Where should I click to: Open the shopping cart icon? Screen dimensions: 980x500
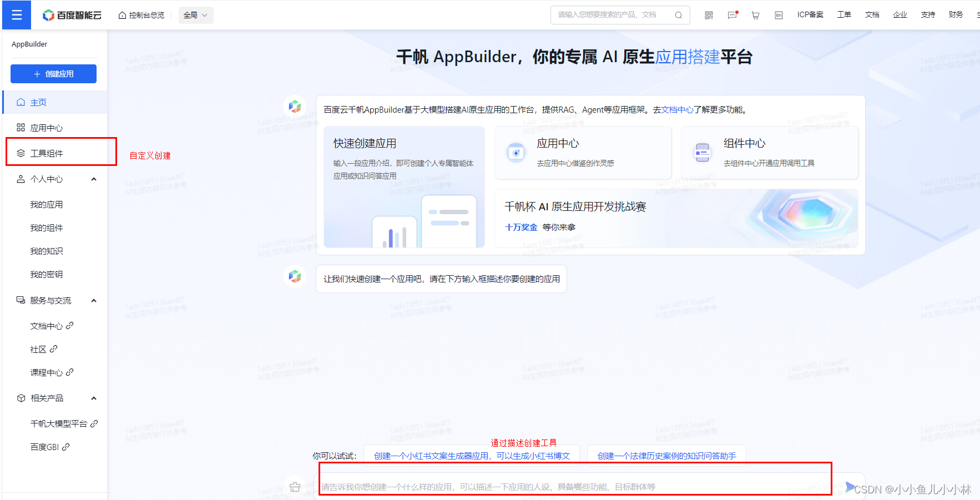(x=755, y=15)
